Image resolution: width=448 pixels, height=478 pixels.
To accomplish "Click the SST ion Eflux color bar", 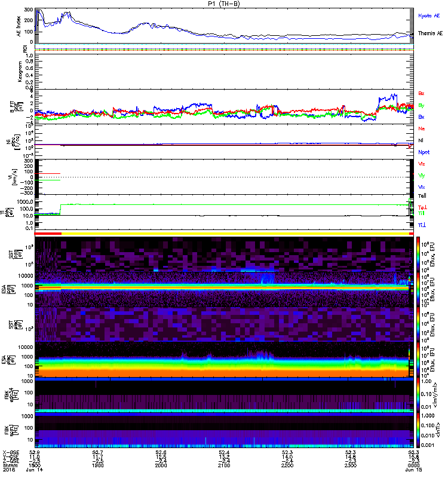I will [418, 254].
